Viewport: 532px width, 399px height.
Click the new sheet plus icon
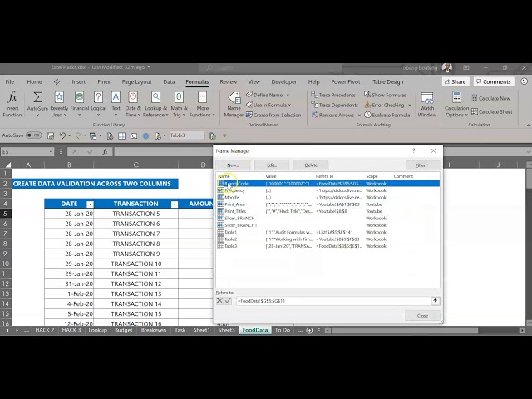tap(309, 331)
